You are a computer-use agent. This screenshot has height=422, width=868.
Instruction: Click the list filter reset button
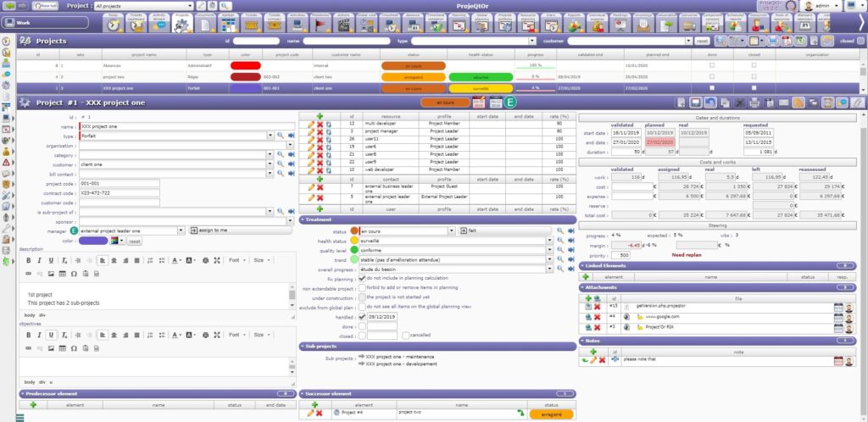pos(702,41)
